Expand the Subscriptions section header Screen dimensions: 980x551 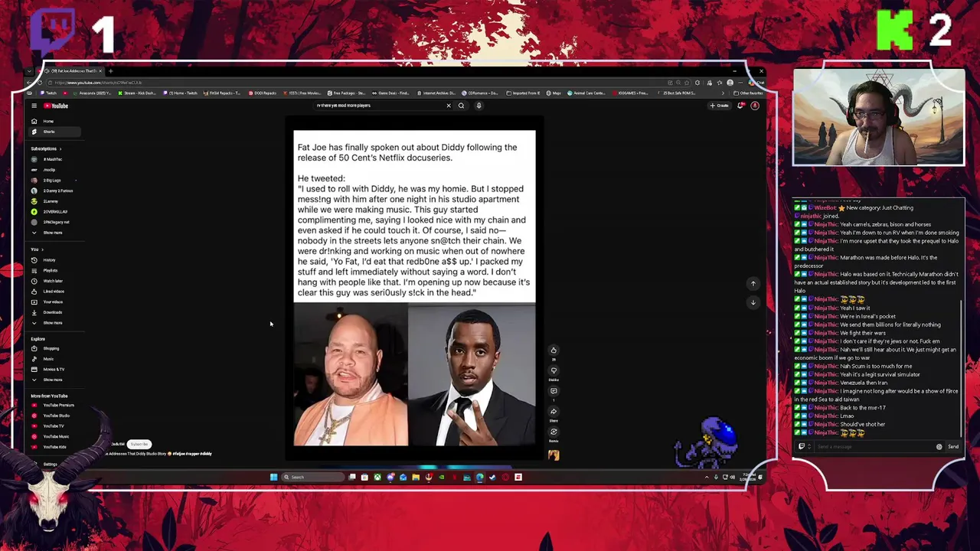(46, 148)
